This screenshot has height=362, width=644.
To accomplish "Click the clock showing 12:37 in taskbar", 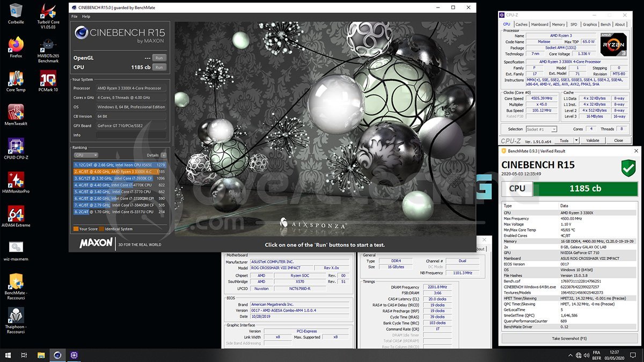I will coord(614,352).
